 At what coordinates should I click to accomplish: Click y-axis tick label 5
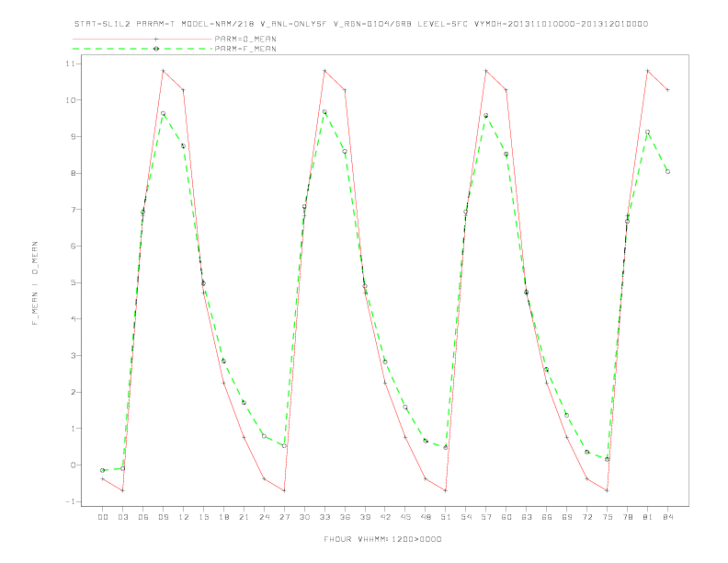74,283
